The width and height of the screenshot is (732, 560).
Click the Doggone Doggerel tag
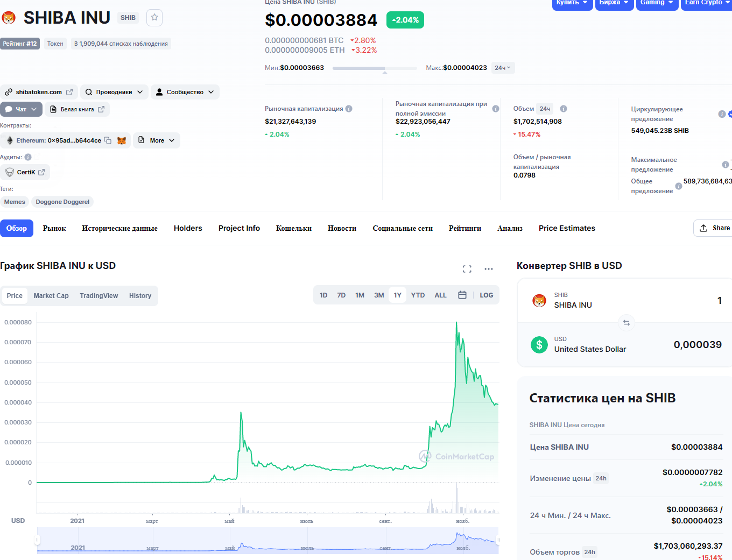point(62,202)
